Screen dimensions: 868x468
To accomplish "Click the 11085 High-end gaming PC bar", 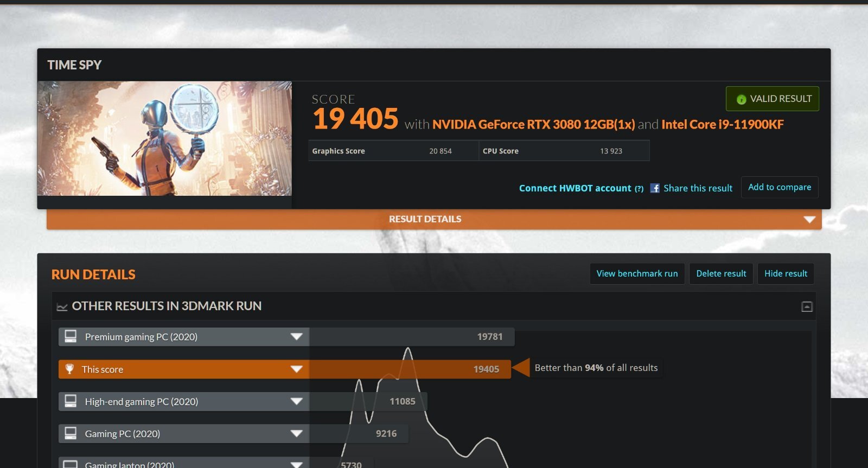I will tap(368, 401).
